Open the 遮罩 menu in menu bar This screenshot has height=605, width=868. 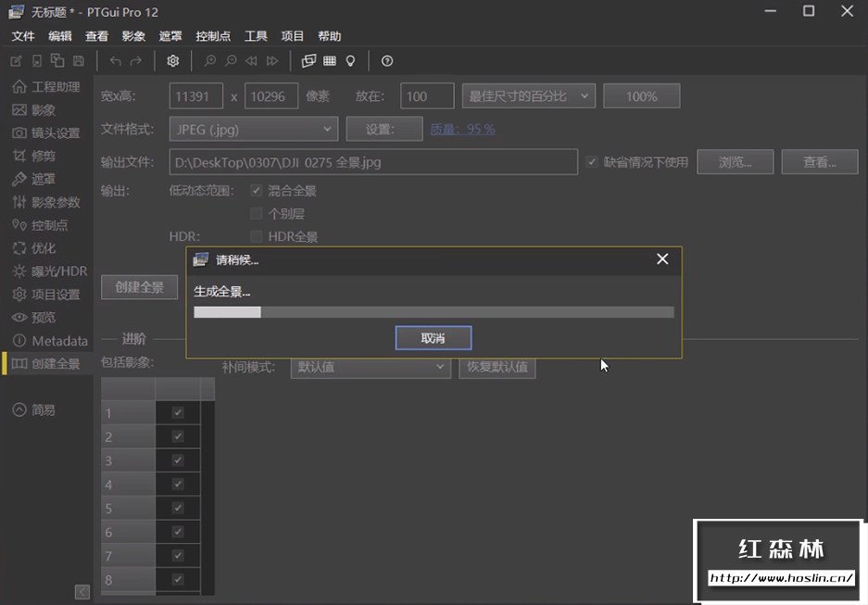(x=170, y=36)
